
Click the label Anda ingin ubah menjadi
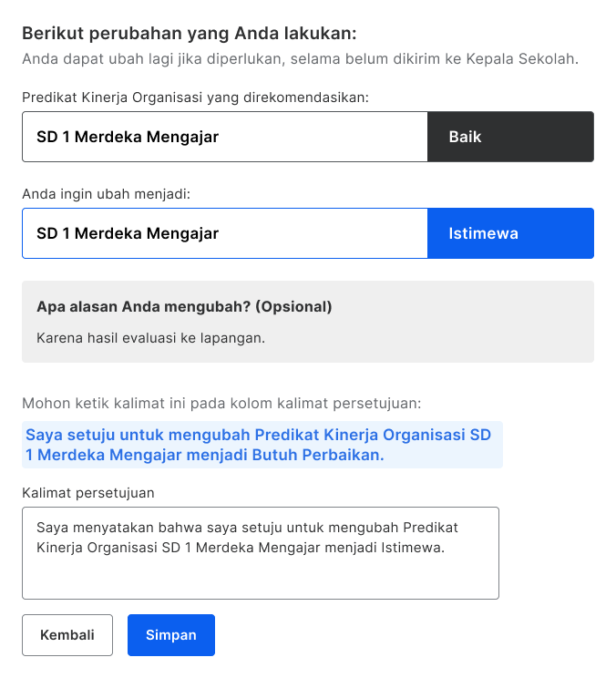(107, 194)
